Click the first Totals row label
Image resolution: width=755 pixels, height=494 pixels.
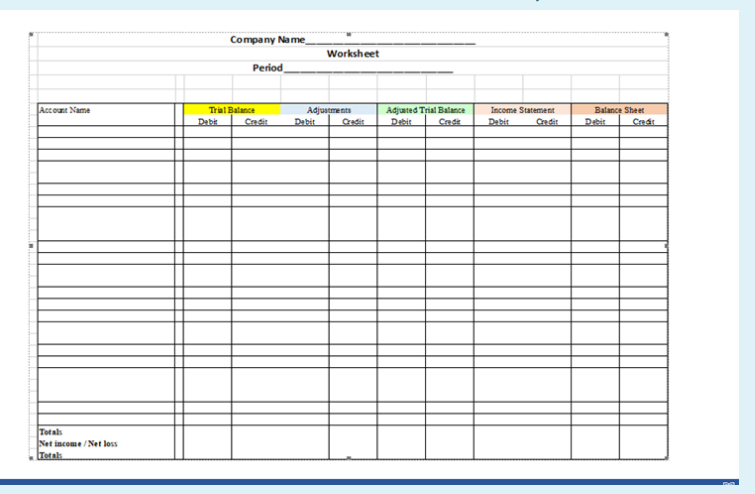tap(51, 432)
